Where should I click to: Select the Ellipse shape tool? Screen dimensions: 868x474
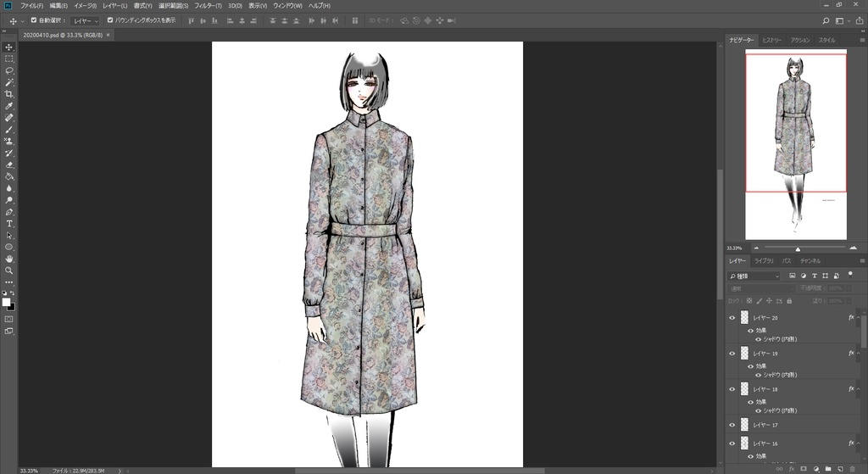8,247
